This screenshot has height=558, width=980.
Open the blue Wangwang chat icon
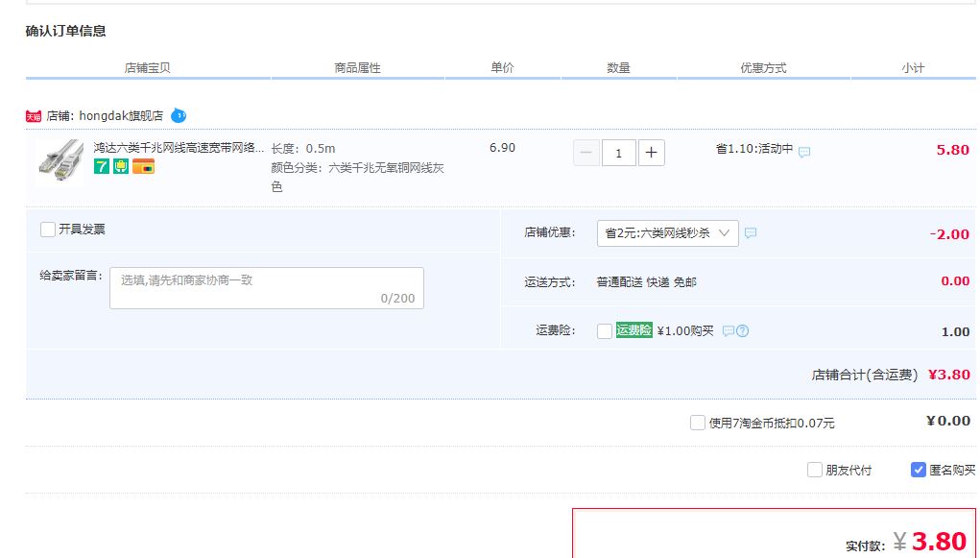click(x=179, y=115)
